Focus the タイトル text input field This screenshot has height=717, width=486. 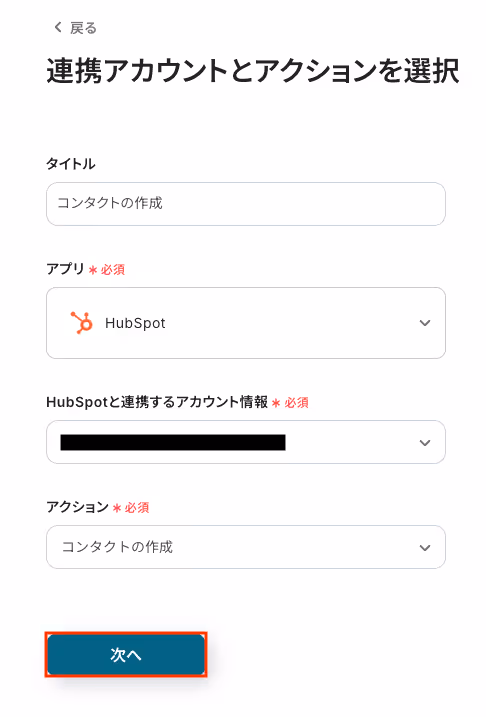(x=246, y=204)
